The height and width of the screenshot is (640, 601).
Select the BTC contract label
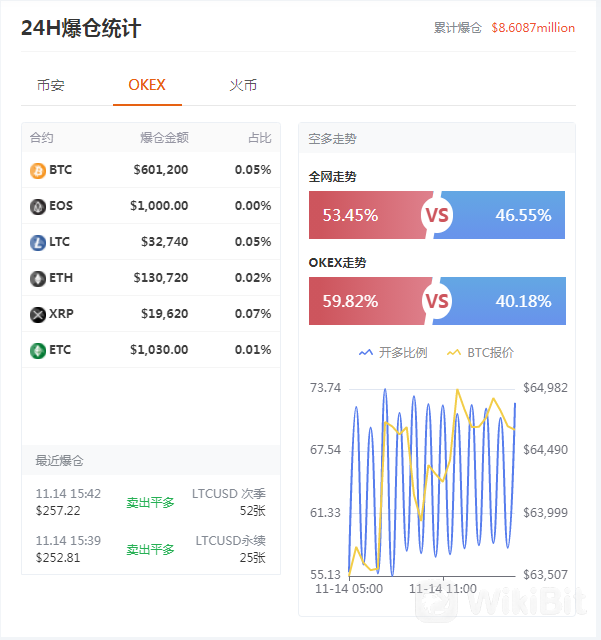tap(60, 170)
